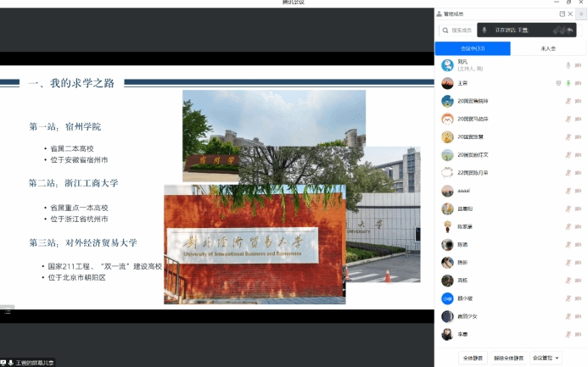Click microphone icon in speaking indicator bar
This screenshot has width=588, height=367.
[484, 30]
